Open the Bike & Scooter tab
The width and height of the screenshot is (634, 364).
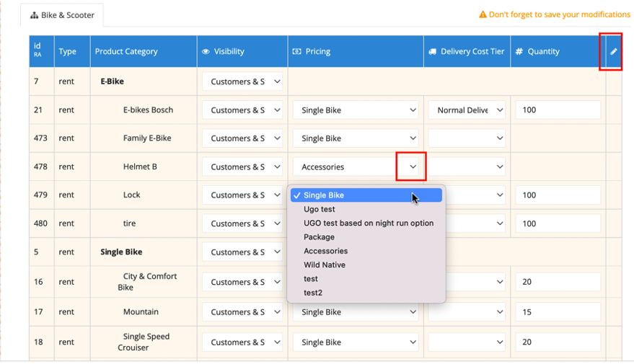62,15
